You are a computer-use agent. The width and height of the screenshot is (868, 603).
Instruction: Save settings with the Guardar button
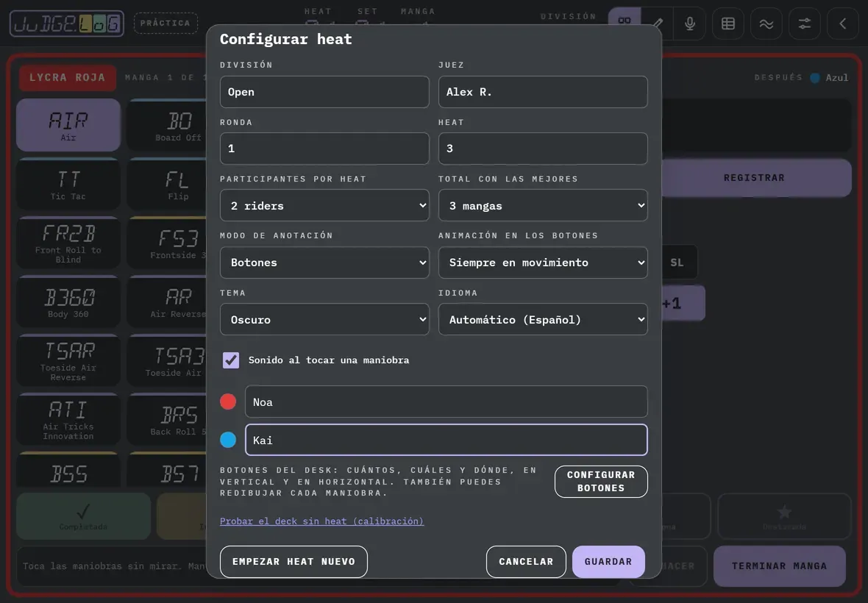(x=608, y=562)
